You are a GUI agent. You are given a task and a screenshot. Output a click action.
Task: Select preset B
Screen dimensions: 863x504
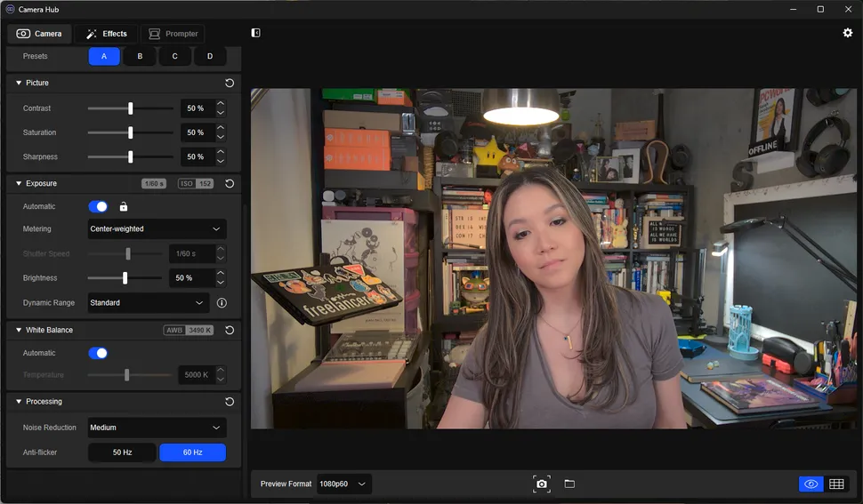click(x=140, y=56)
